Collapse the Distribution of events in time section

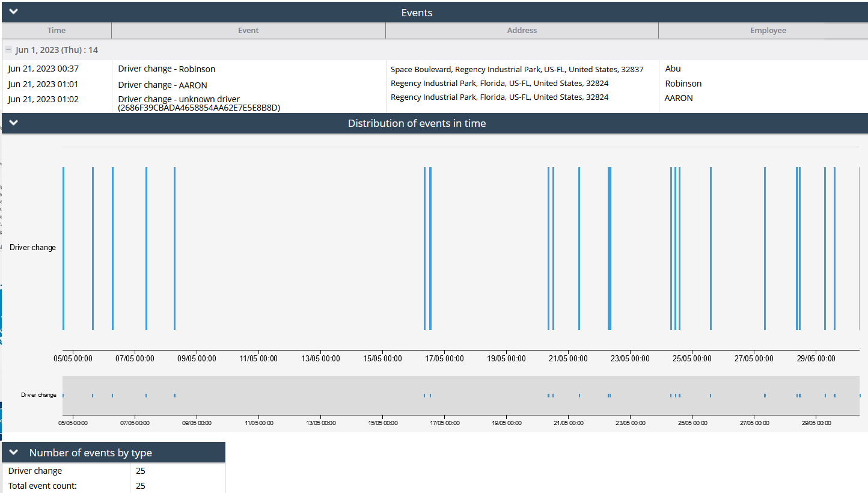(x=14, y=123)
